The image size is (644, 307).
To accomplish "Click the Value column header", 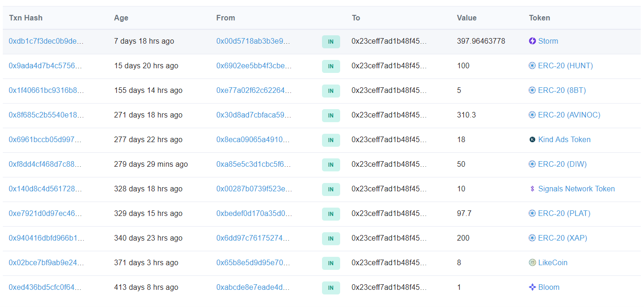I will coord(467,18).
